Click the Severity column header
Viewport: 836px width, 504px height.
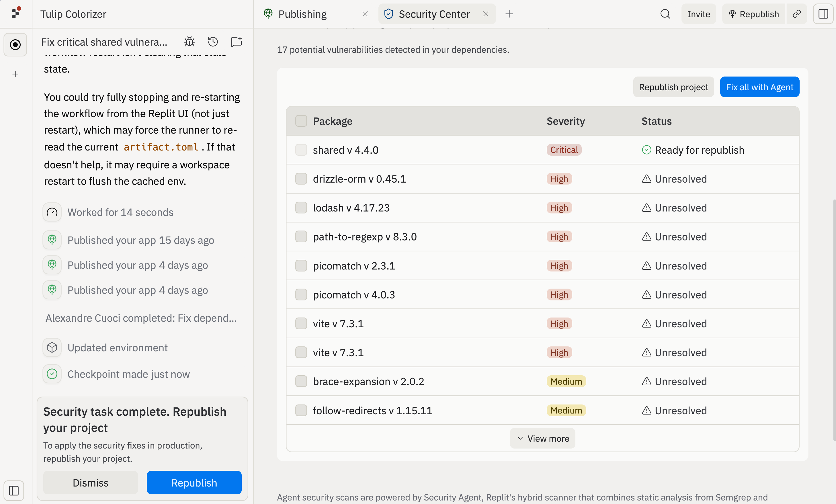[x=566, y=121]
